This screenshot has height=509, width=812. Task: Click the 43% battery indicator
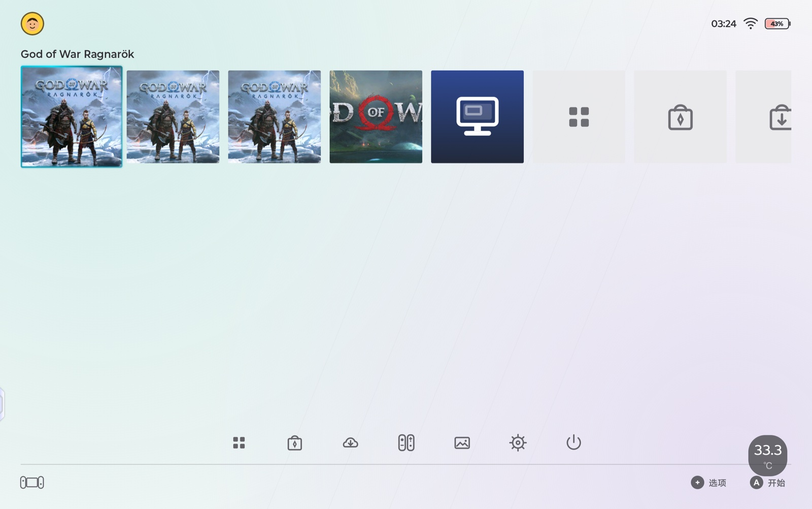click(777, 24)
